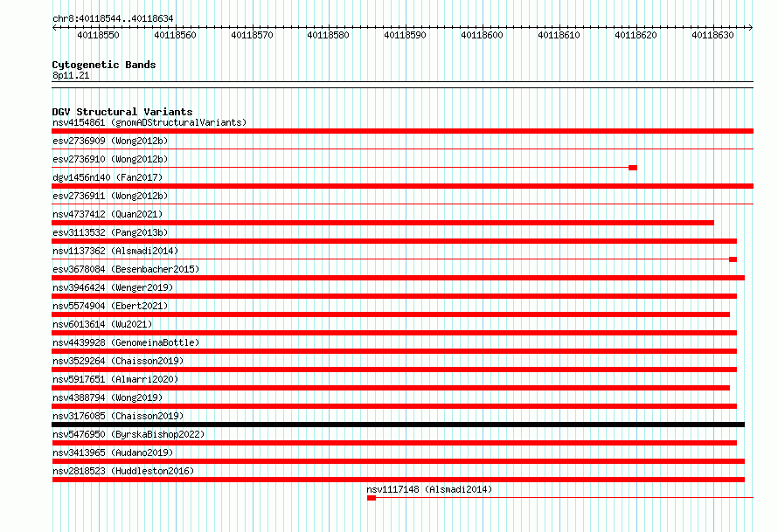The height and width of the screenshot is (532, 778).
Task: Click ruler position 40118610
Action: coord(559,35)
